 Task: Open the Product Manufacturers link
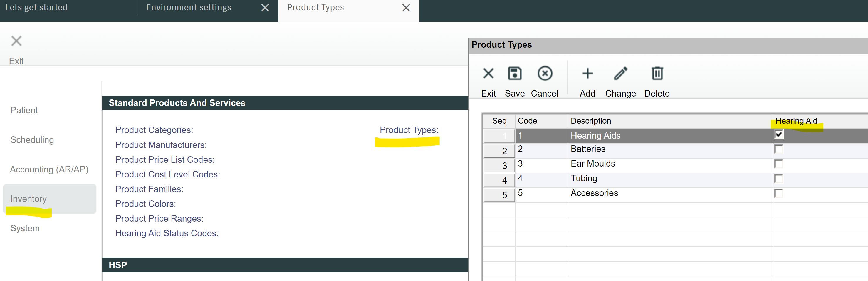[161, 145]
